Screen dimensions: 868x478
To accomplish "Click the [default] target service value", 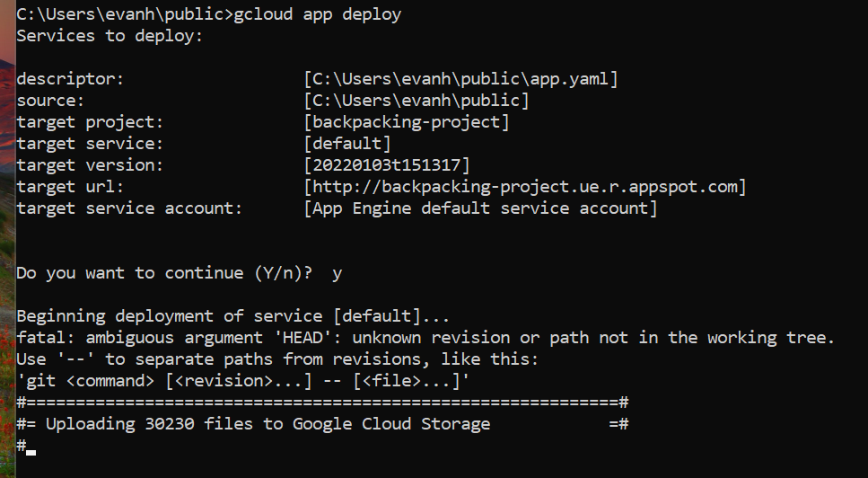I will tap(347, 144).
